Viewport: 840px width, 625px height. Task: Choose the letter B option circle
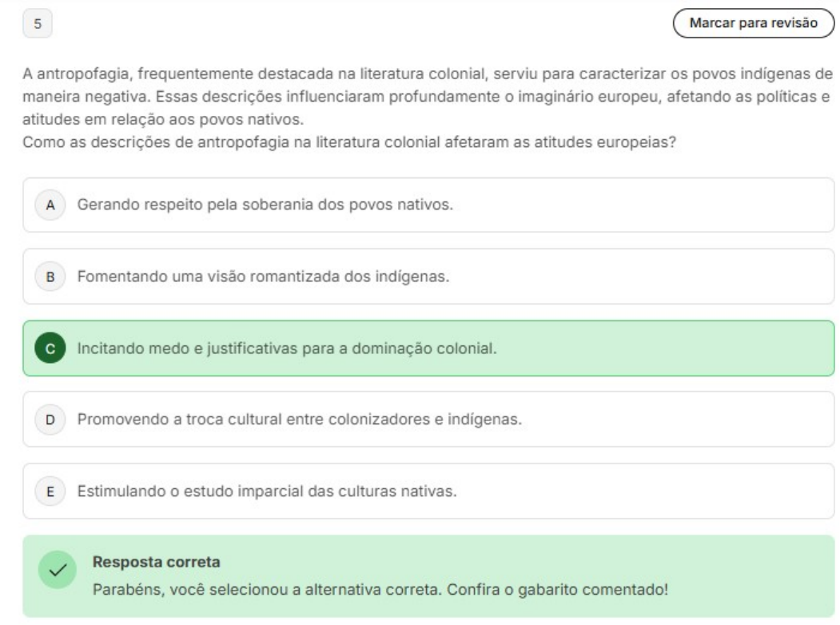click(x=50, y=277)
